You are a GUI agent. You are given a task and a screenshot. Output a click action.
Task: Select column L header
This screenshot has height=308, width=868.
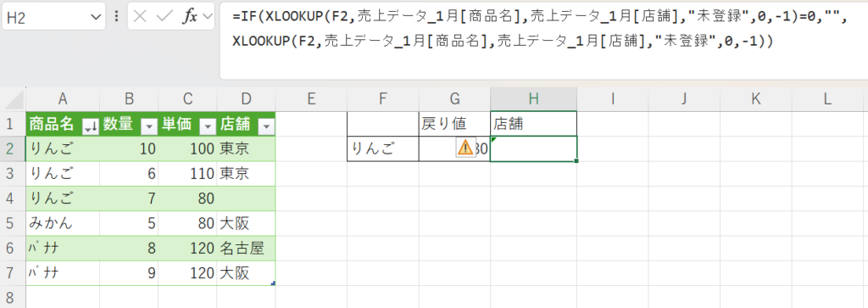coord(827,98)
